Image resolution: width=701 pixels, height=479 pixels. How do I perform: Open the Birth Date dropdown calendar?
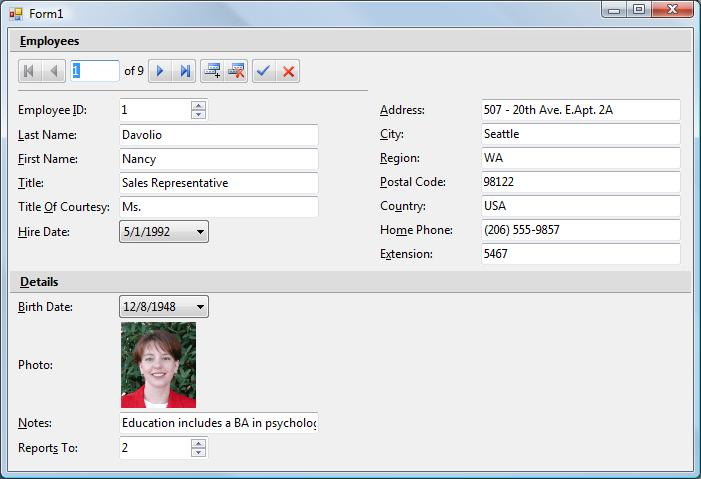click(200, 307)
